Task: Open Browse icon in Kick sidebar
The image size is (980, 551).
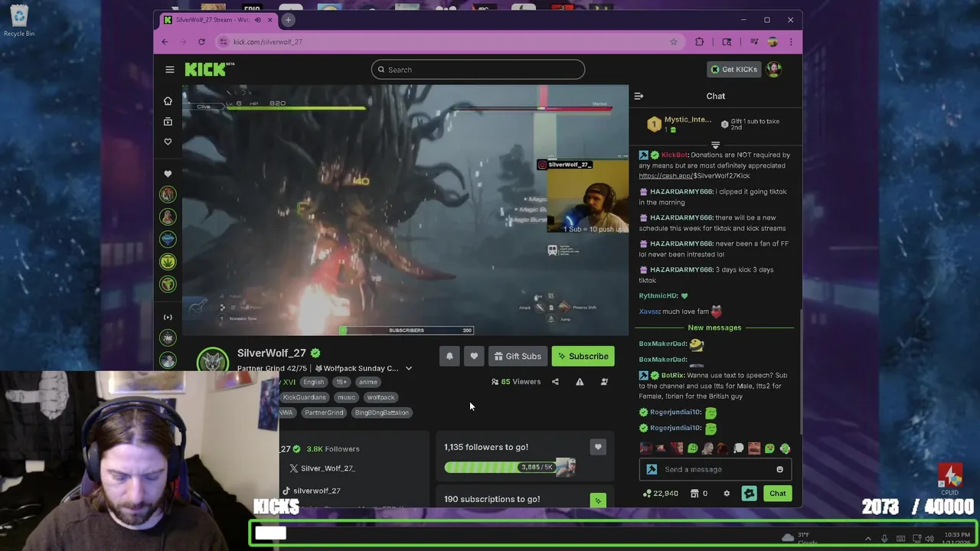Action: [x=168, y=122]
